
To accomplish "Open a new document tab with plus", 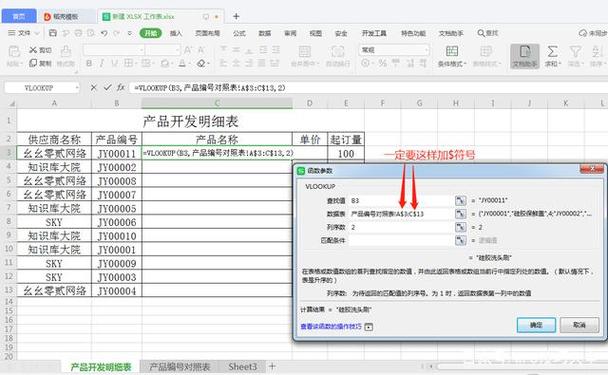I will [236, 16].
